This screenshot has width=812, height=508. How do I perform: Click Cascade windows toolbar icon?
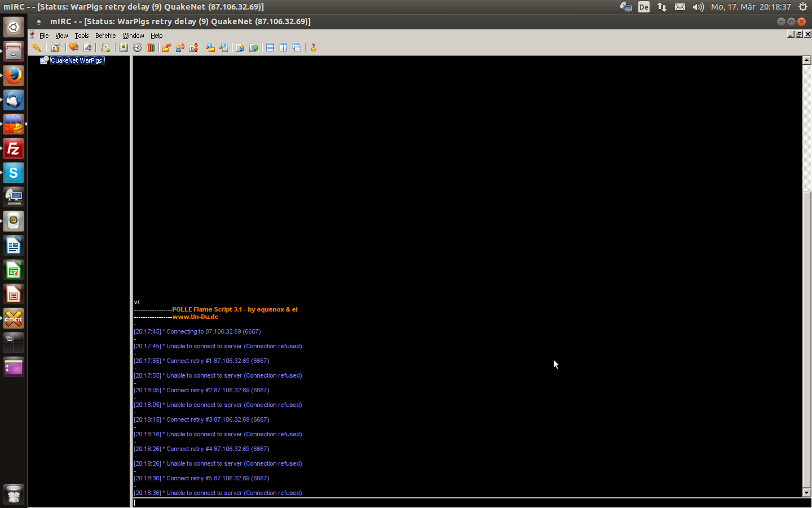click(297, 48)
